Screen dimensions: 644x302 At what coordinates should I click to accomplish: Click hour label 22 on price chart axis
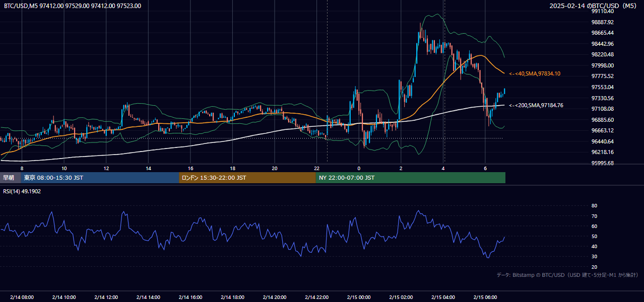point(316,168)
